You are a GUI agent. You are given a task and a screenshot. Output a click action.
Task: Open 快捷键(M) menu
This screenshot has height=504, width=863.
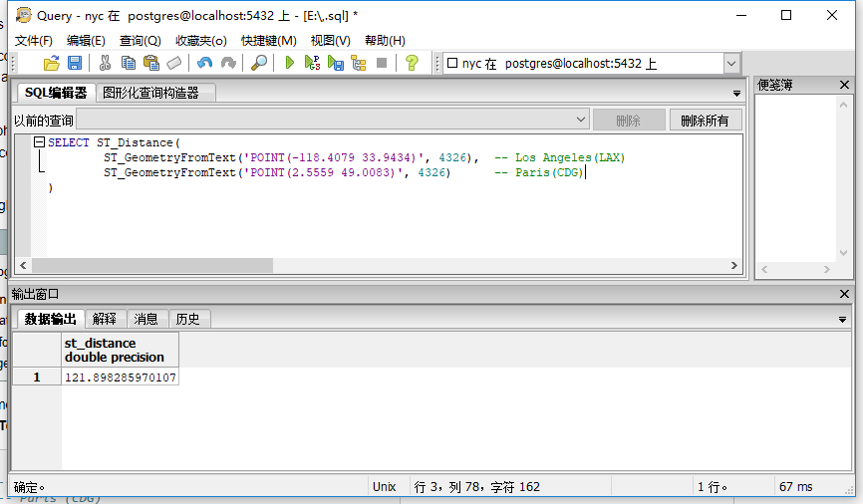click(x=269, y=41)
